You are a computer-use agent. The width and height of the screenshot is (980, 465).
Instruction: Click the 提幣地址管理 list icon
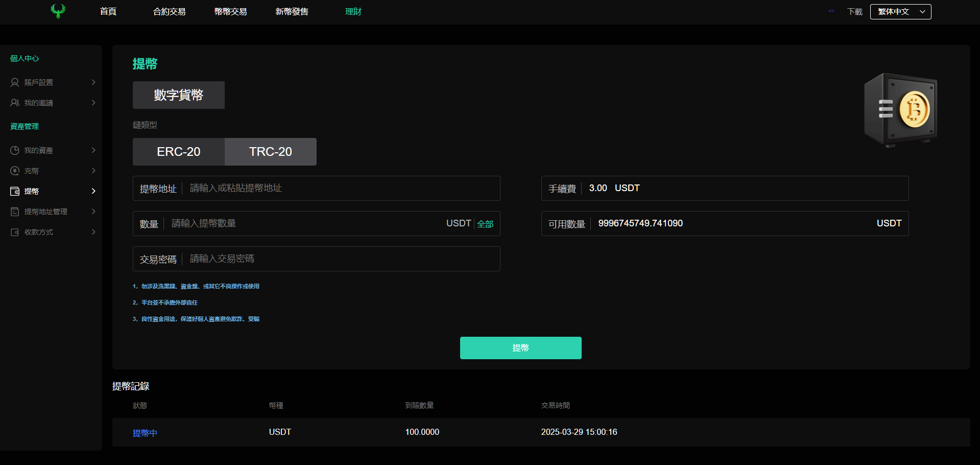click(x=15, y=212)
